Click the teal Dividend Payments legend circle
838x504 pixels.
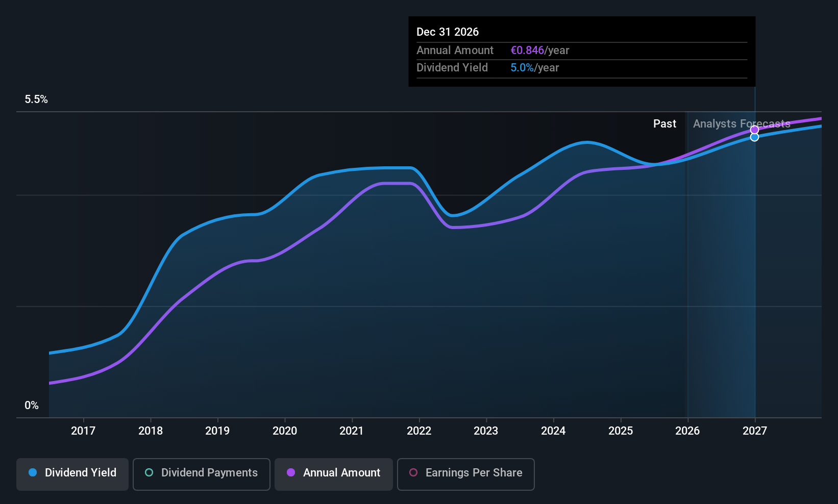149,473
